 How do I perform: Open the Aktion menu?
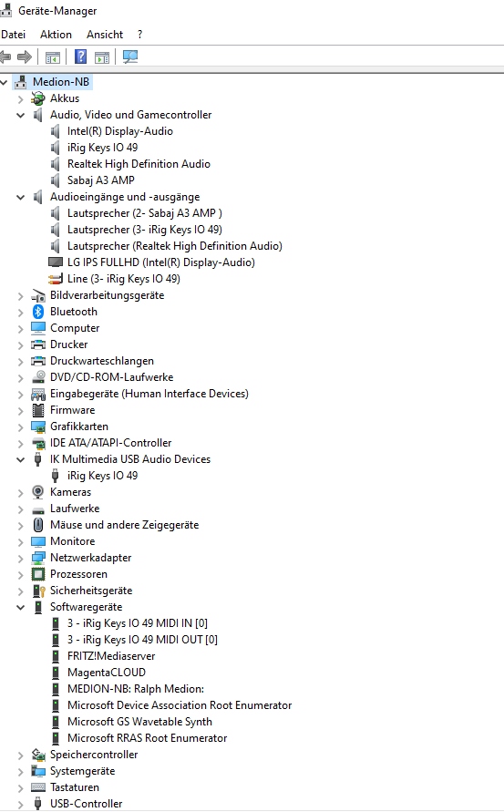[56, 35]
